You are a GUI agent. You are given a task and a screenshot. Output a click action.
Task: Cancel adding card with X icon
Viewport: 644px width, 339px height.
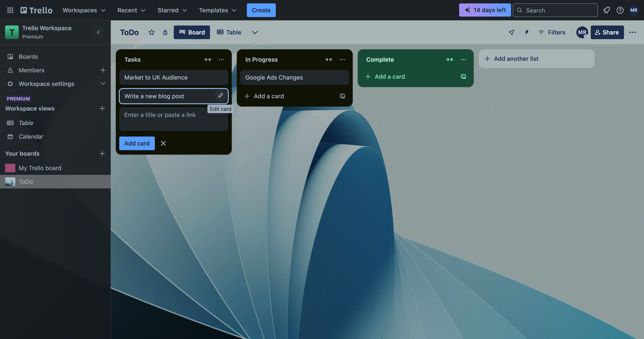pos(163,143)
